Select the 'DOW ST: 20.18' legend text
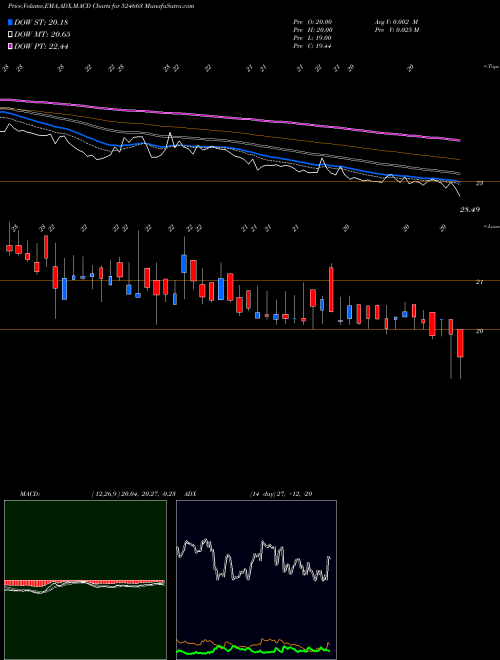Screen dimensions: 500x660 click(x=41, y=22)
